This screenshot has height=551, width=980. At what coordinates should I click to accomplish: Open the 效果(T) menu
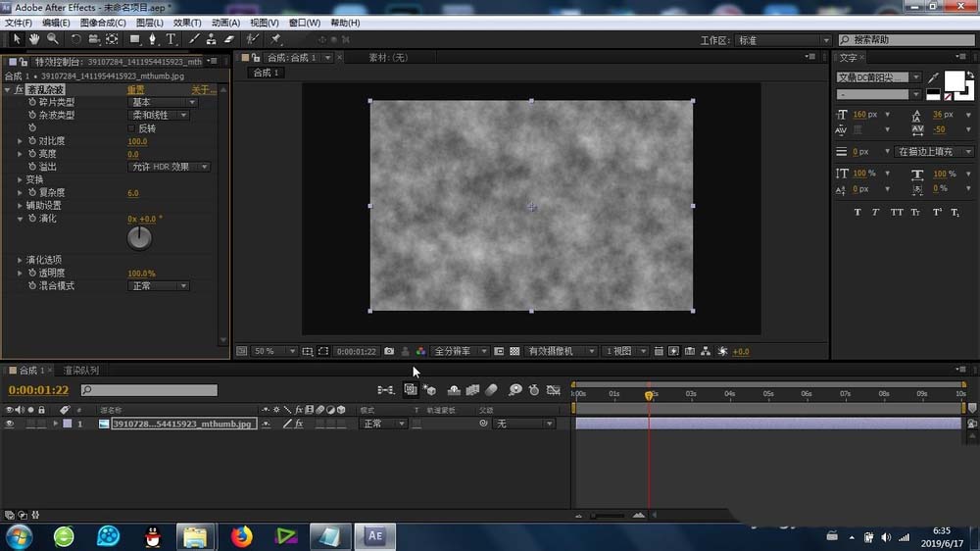pyautogui.click(x=187, y=23)
